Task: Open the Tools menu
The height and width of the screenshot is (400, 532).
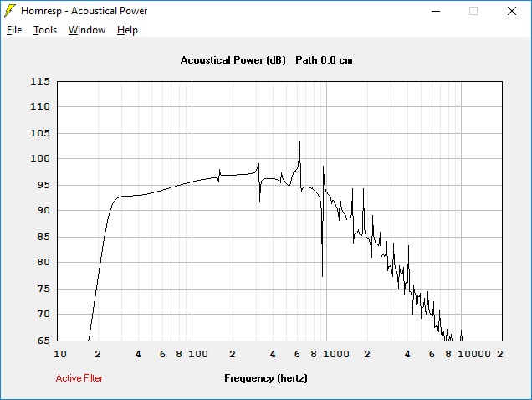Action: pos(45,30)
